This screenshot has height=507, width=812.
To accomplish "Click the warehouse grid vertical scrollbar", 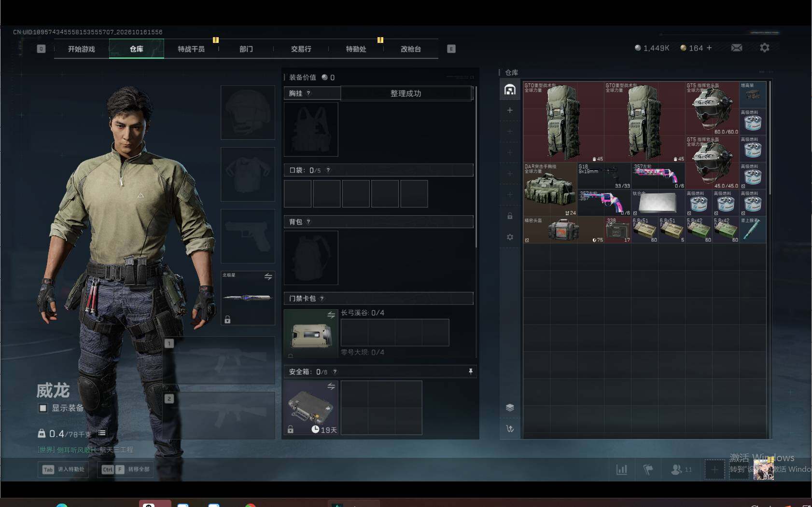I will point(770,137).
